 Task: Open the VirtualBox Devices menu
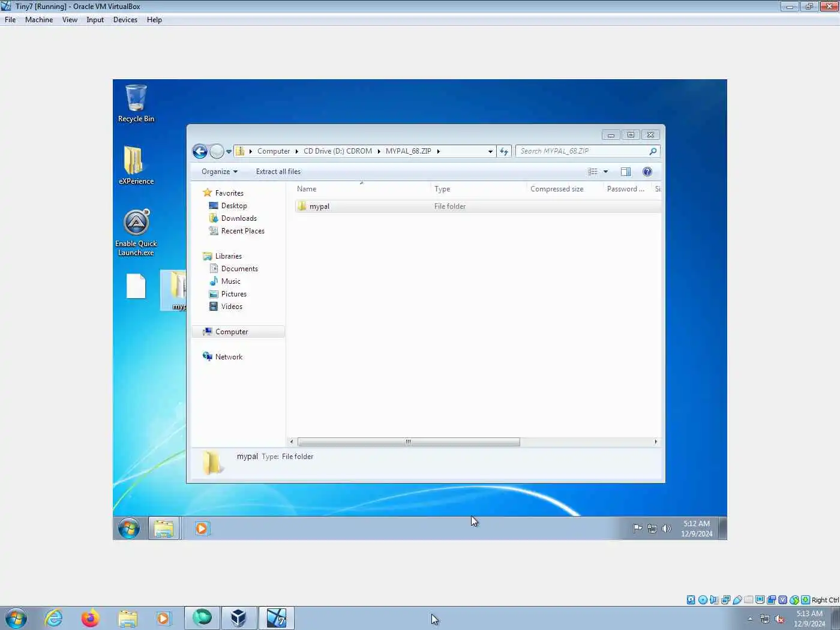[125, 20]
